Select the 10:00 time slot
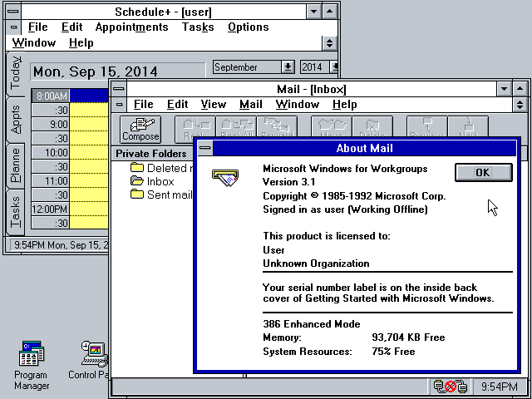The image size is (532, 399). click(50, 152)
